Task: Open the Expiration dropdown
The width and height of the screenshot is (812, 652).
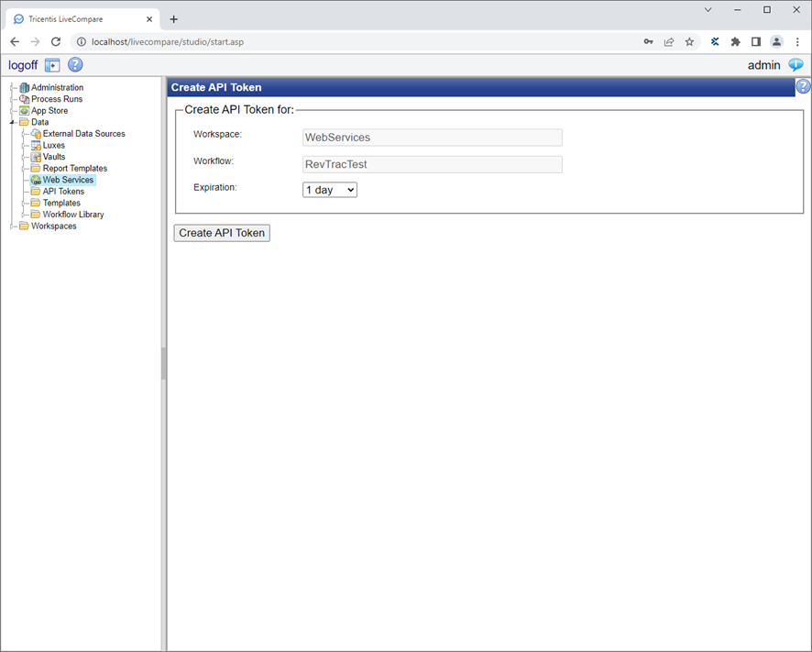Action: [x=329, y=190]
